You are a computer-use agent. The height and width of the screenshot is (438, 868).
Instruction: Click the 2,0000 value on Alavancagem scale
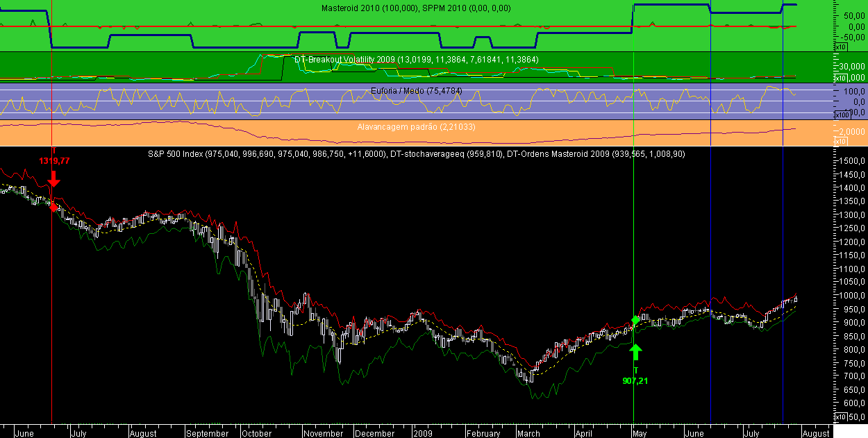[851, 131]
